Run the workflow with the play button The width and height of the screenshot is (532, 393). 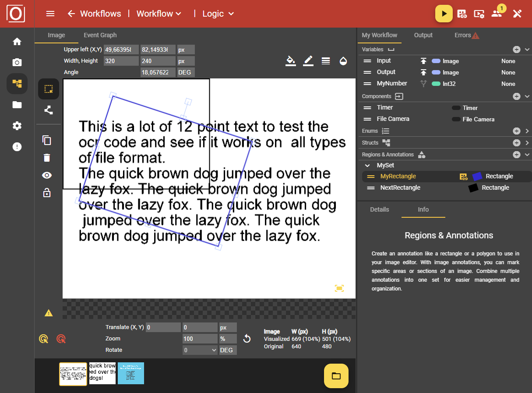click(444, 14)
